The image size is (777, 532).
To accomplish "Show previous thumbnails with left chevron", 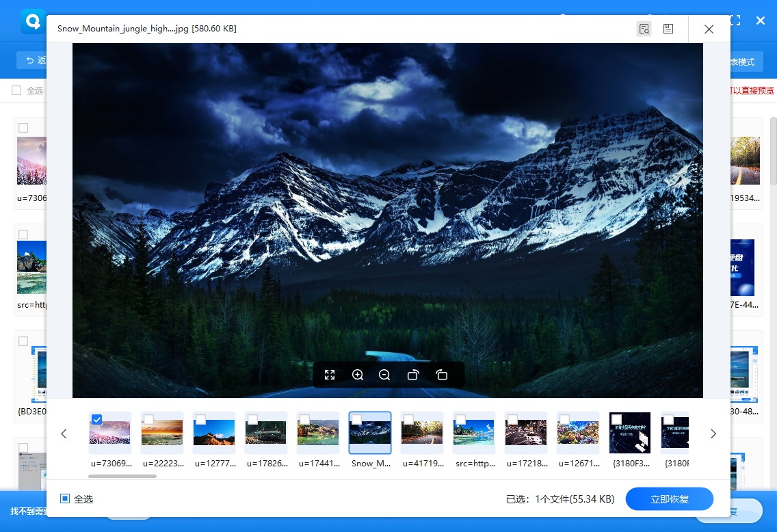I will [x=64, y=434].
